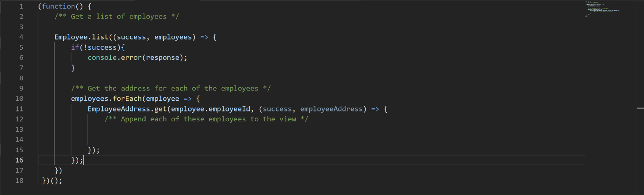Click the arrow "=>" on line 10

click(187, 98)
